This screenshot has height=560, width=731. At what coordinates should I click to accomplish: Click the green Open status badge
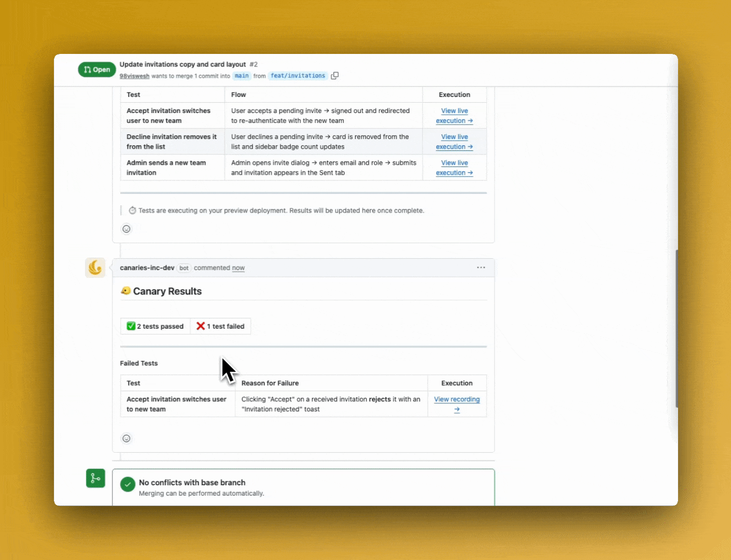pos(97,69)
